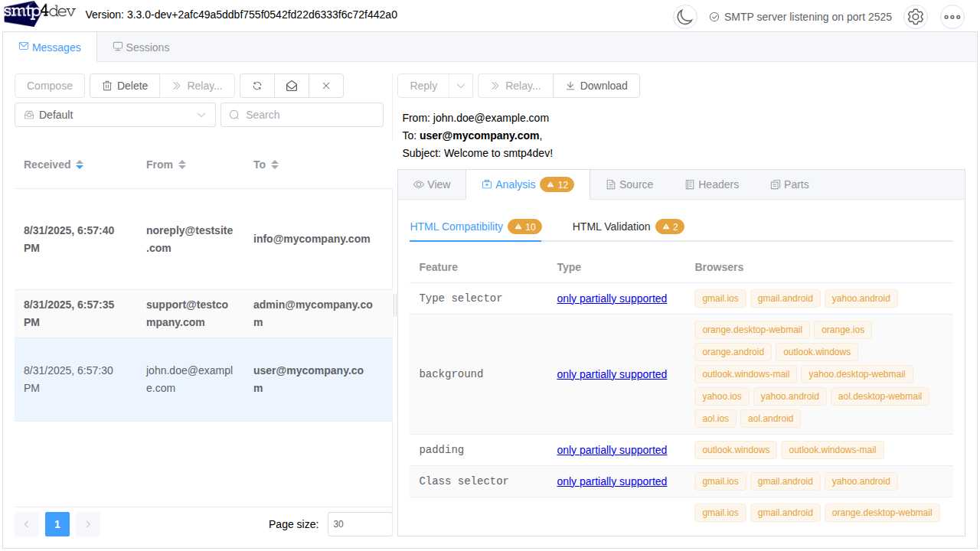Viewport: 980px width, 551px height.
Task: Click orange.desktop-webmail tag in background row
Action: click(x=752, y=330)
